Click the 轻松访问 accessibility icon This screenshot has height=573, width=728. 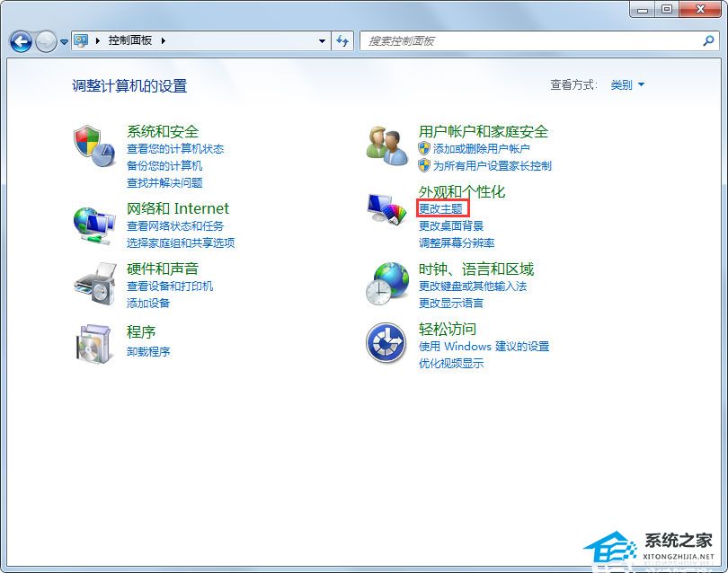386,343
